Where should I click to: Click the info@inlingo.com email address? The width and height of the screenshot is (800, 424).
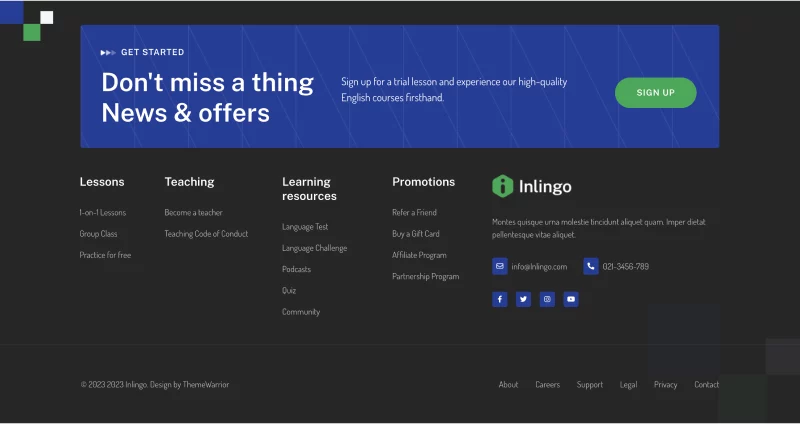click(x=539, y=267)
